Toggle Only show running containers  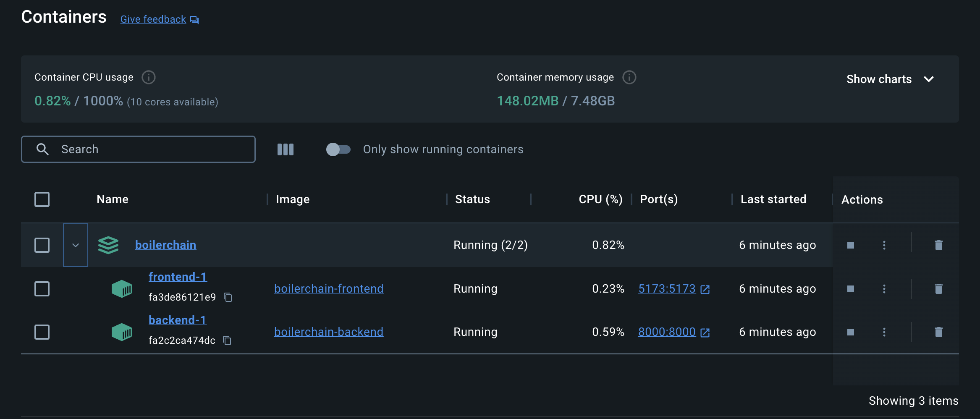coord(338,149)
